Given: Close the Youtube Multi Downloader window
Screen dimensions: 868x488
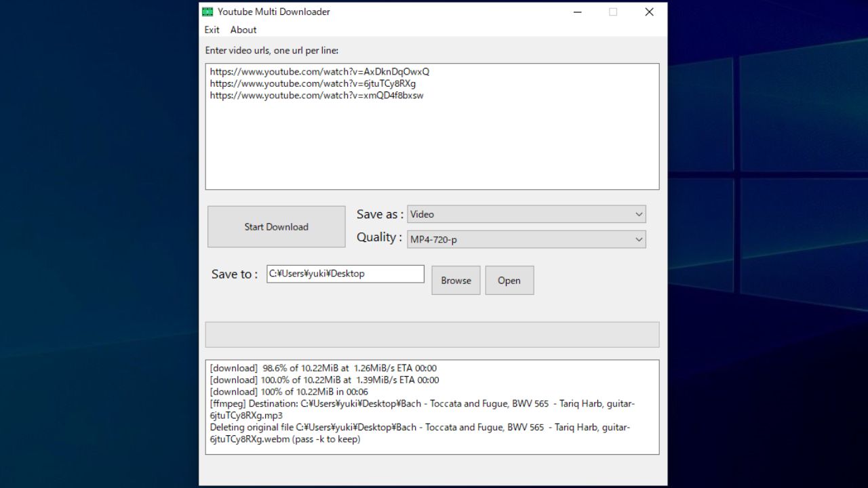Looking at the screenshot, I should (649, 12).
